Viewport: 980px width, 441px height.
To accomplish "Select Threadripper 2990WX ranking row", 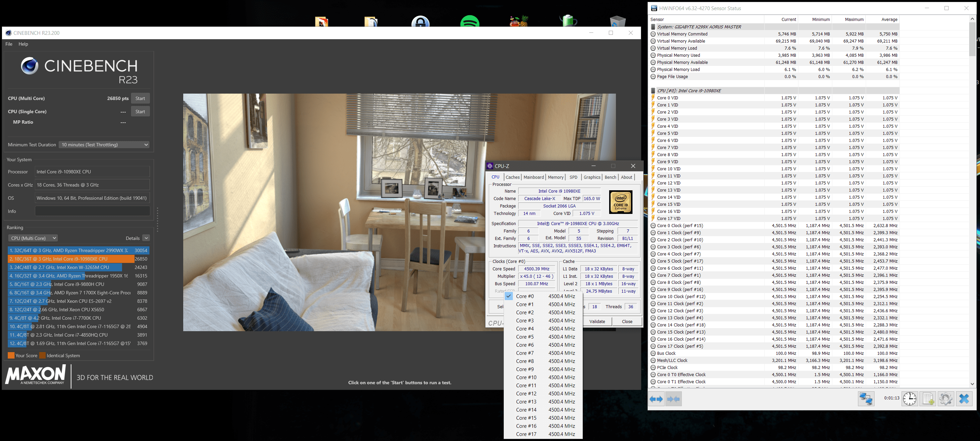I will click(78, 250).
